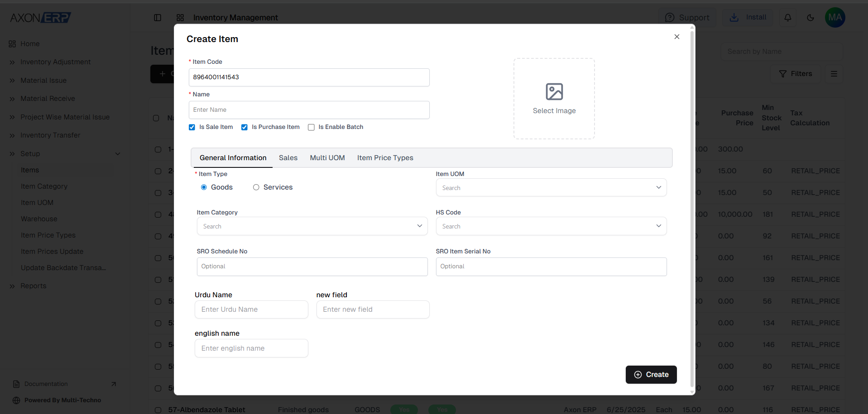Click the Documentation link
868x414 pixels.
point(46,384)
